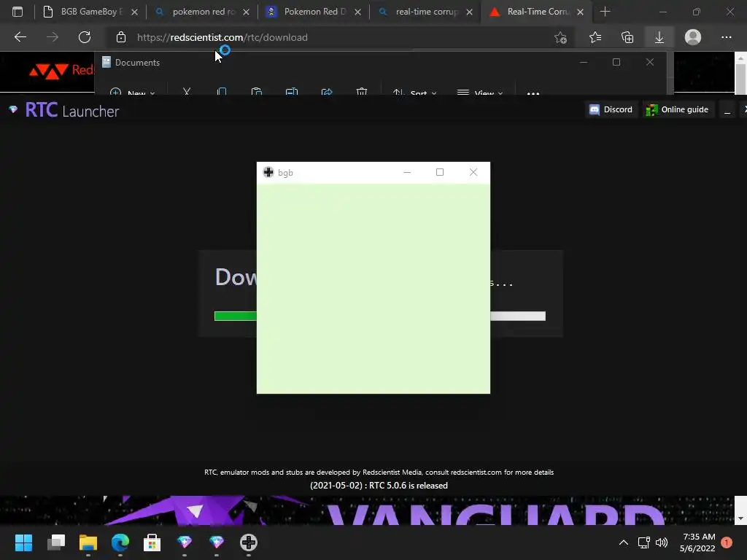Open a new browser tab
The image size is (747, 560).
[x=605, y=12]
